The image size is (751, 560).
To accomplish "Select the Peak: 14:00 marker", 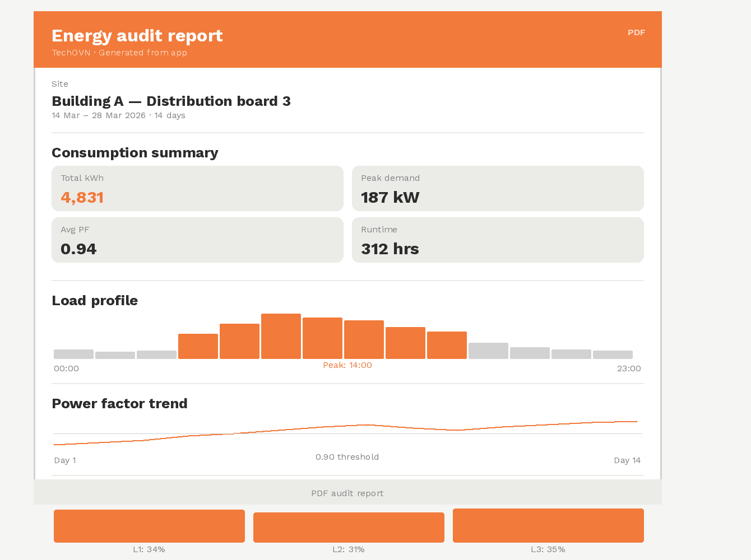I will coord(347,365).
